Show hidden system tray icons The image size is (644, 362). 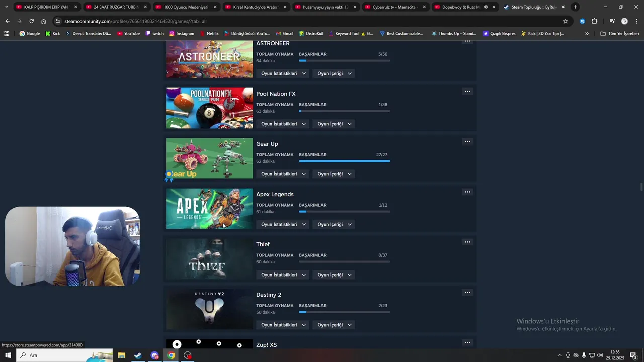pyautogui.click(x=559, y=355)
